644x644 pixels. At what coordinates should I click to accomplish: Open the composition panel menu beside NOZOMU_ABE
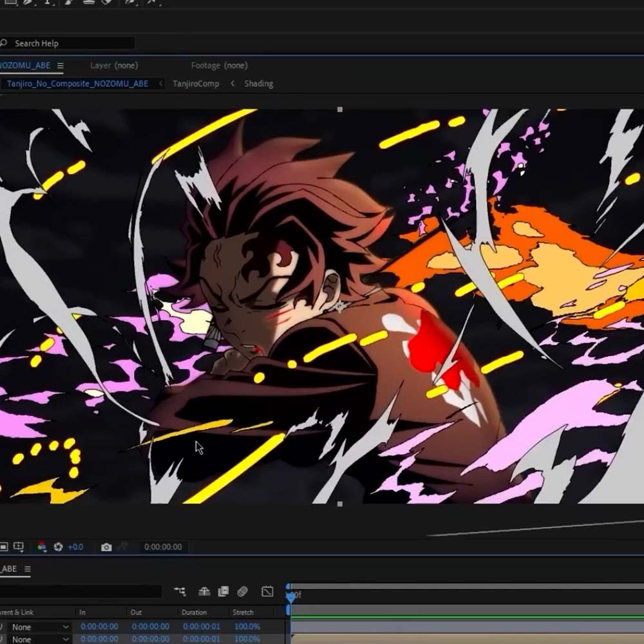pyautogui.click(x=61, y=66)
